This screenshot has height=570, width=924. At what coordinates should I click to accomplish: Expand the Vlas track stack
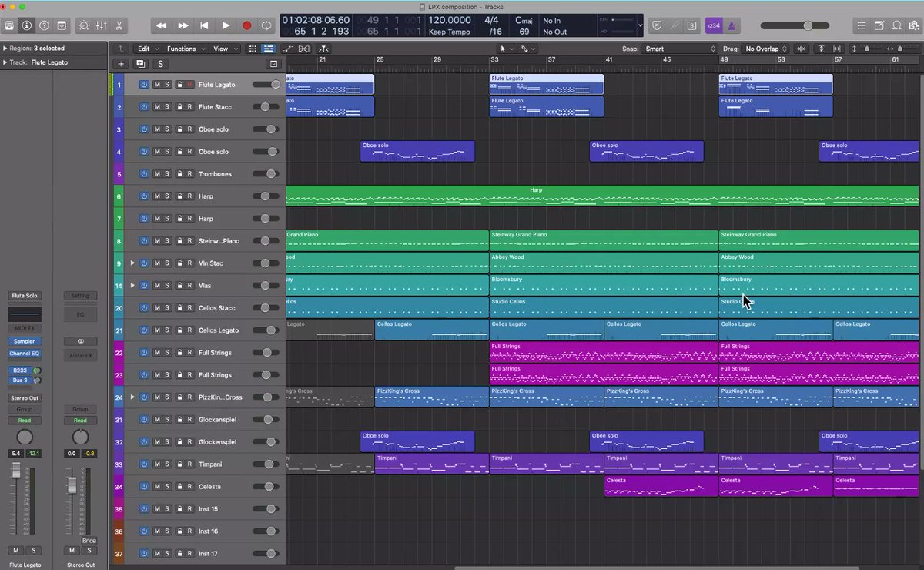pyautogui.click(x=132, y=286)
